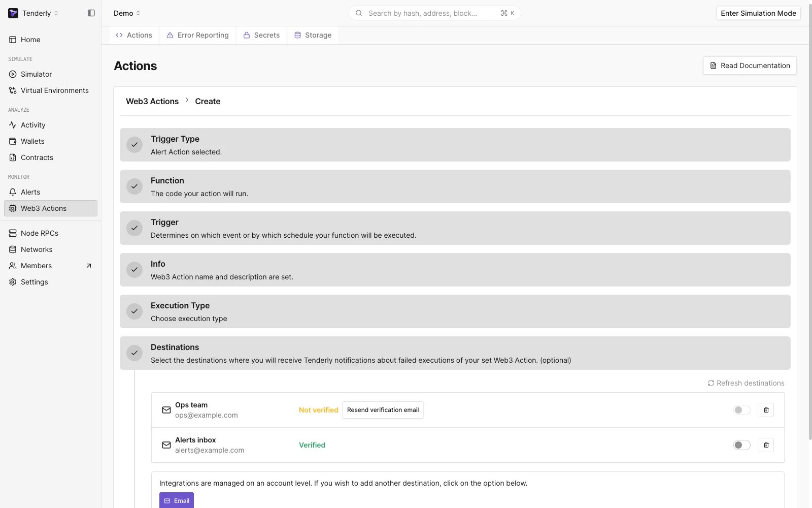Click the Info step checkmark icon

pos(134,270)
